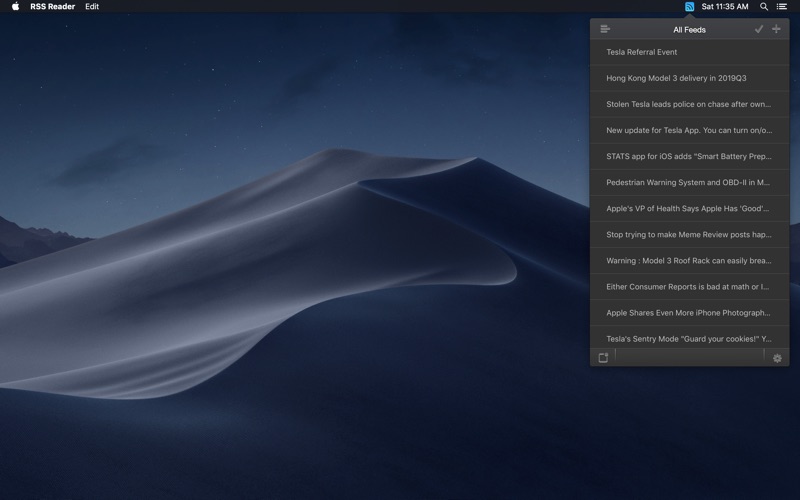Open the Apple menu
The image size is (800, 500).
tap(15, 6)
